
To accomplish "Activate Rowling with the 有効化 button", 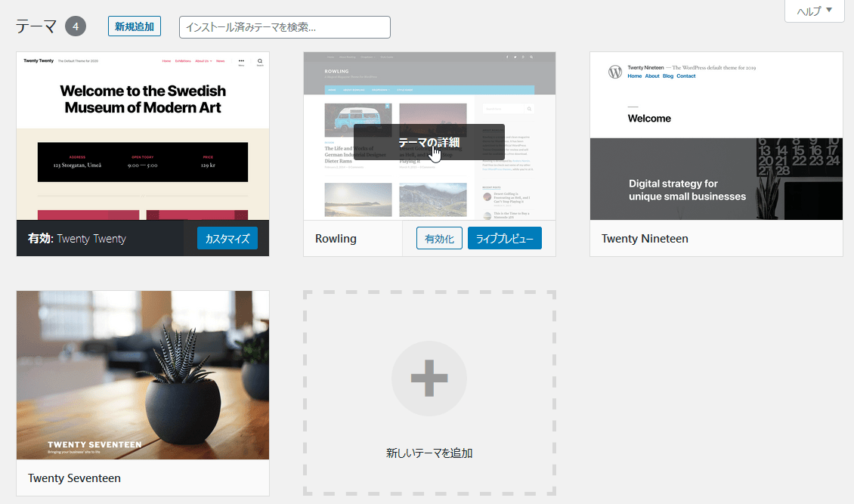I will pos(440,238).
